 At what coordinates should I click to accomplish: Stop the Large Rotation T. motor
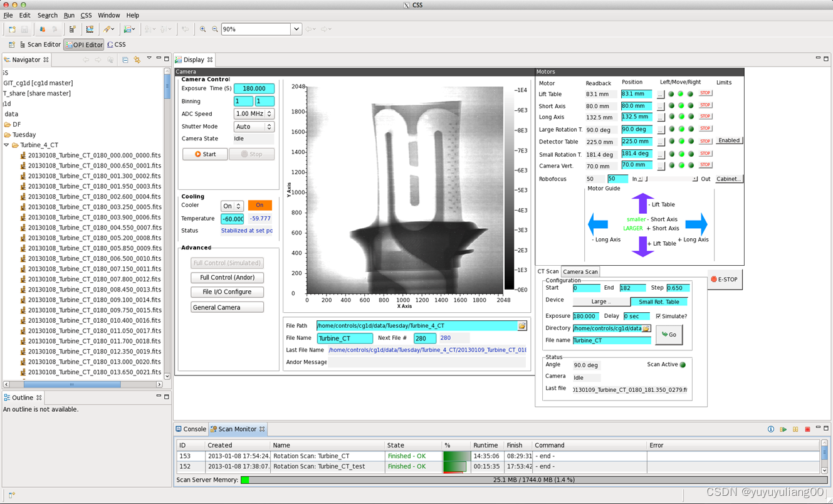pos(705,129)
